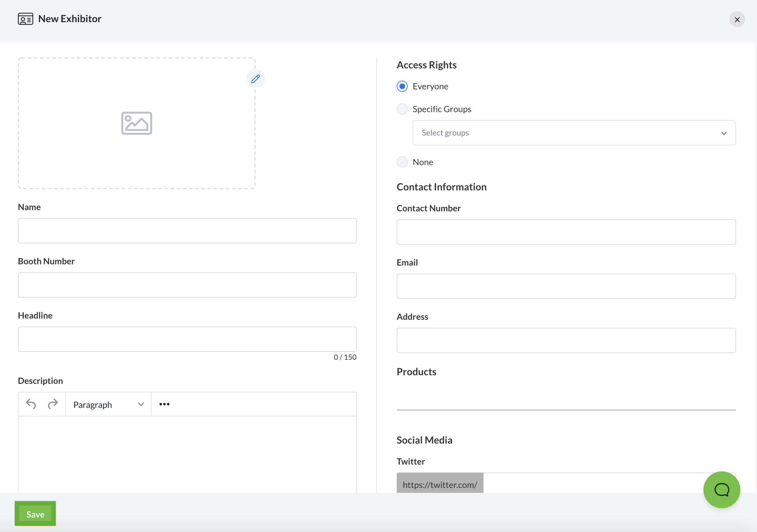Click into the Booth Number field
The height and width of the screenshot is (532, 757).
(x=187, y=285)
